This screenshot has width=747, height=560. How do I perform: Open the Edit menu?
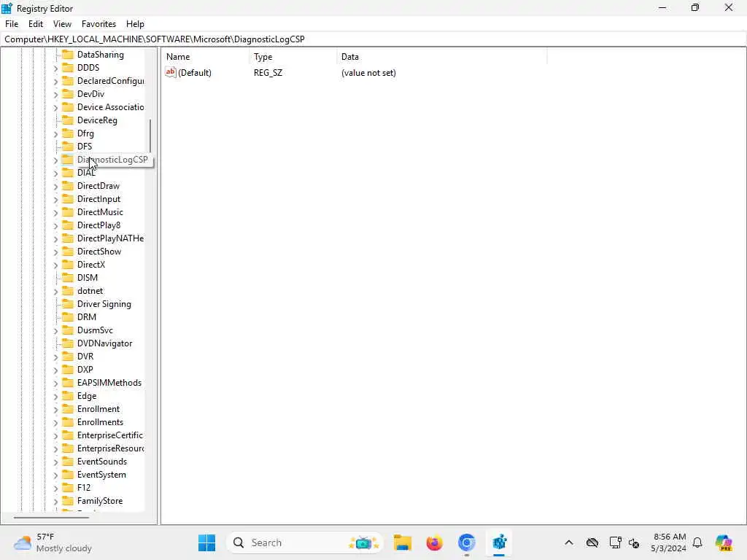36,24
